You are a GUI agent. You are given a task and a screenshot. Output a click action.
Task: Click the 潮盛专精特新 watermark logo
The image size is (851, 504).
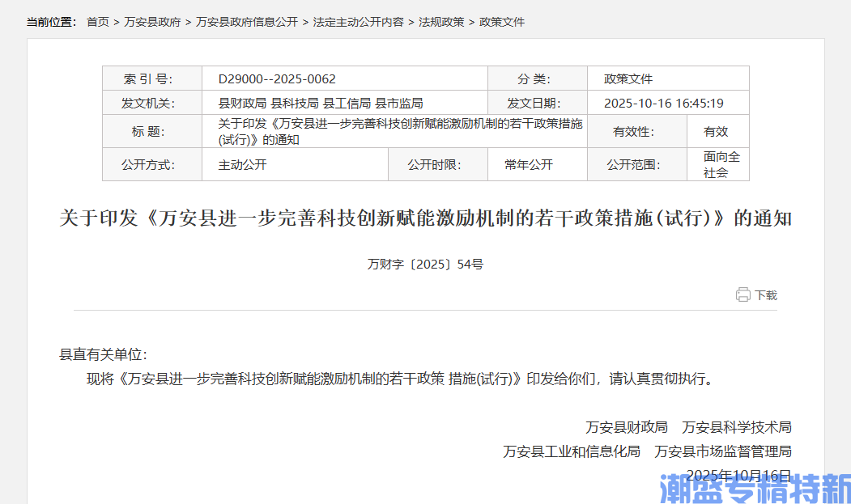754,489
